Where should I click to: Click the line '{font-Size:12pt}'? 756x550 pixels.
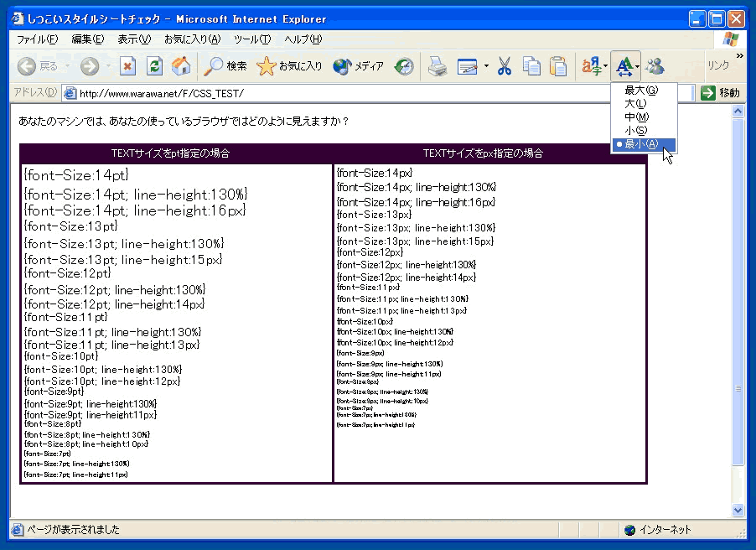(x=68, y=273)
